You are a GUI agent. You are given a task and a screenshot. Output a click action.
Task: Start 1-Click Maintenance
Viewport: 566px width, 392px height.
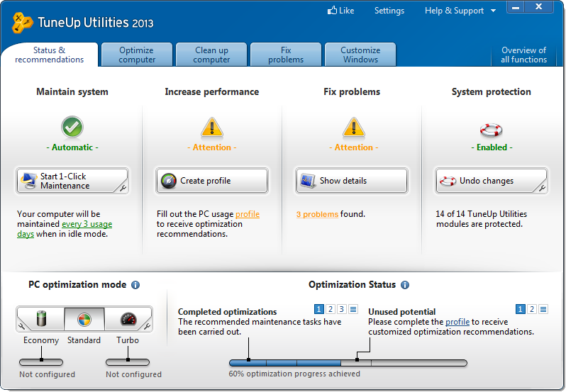(x=72, y=181)
